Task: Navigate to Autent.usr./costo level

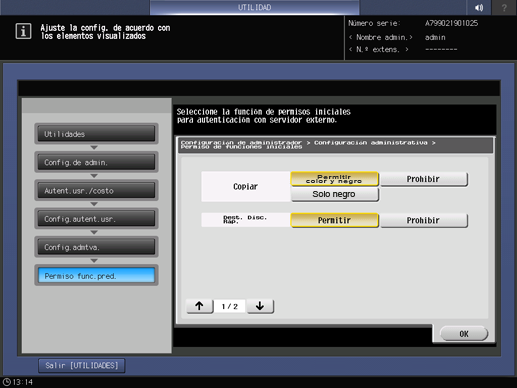Action: click(x=96, y=190)
